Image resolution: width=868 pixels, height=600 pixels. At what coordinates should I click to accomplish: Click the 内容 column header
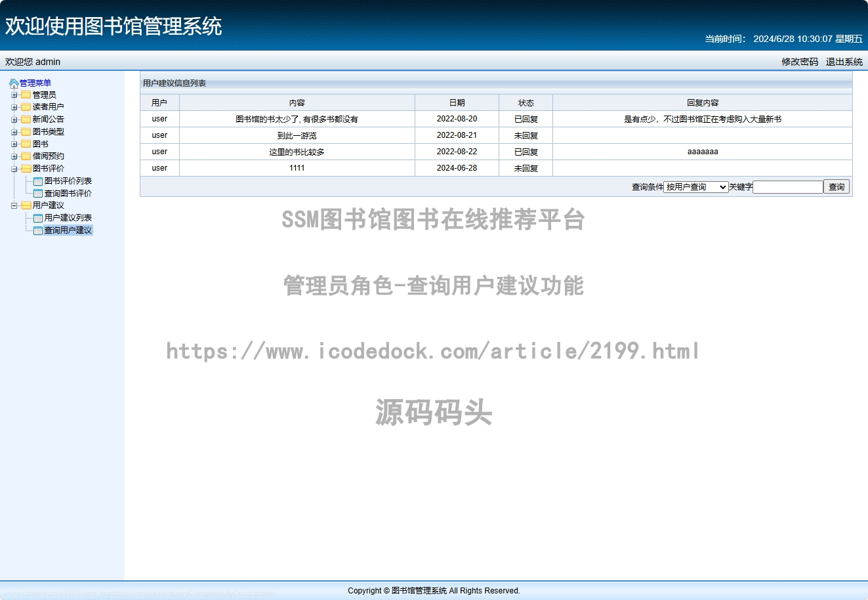[x=297, y=103]
